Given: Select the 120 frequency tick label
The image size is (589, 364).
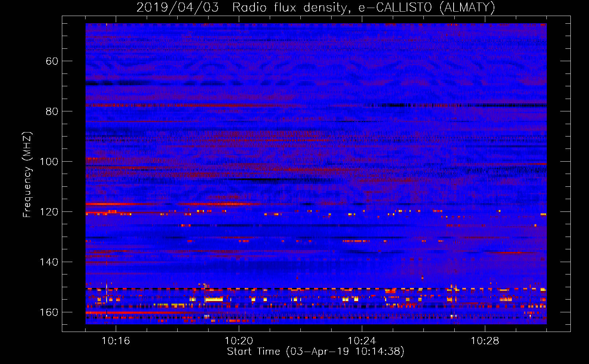Looking at the screenshot, I should 49,212.
